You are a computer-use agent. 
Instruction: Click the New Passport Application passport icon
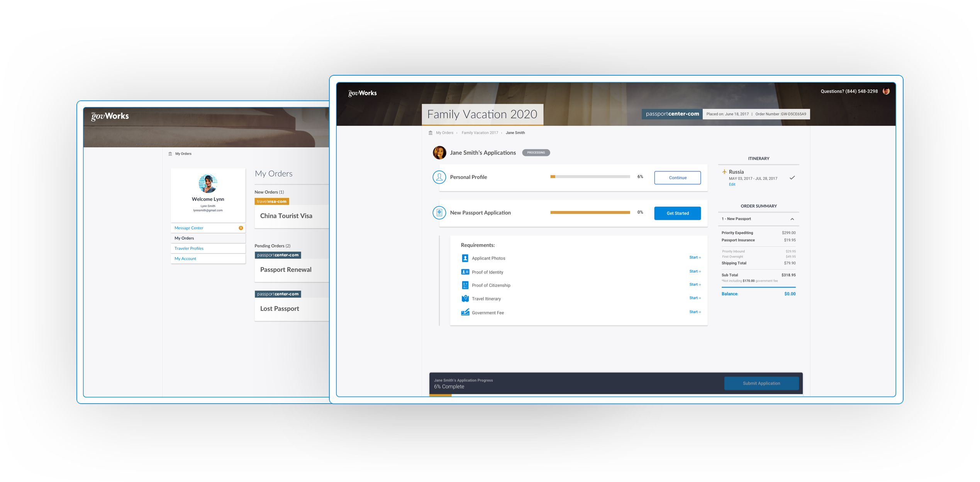pyautogui.click(x=439, y=213)
